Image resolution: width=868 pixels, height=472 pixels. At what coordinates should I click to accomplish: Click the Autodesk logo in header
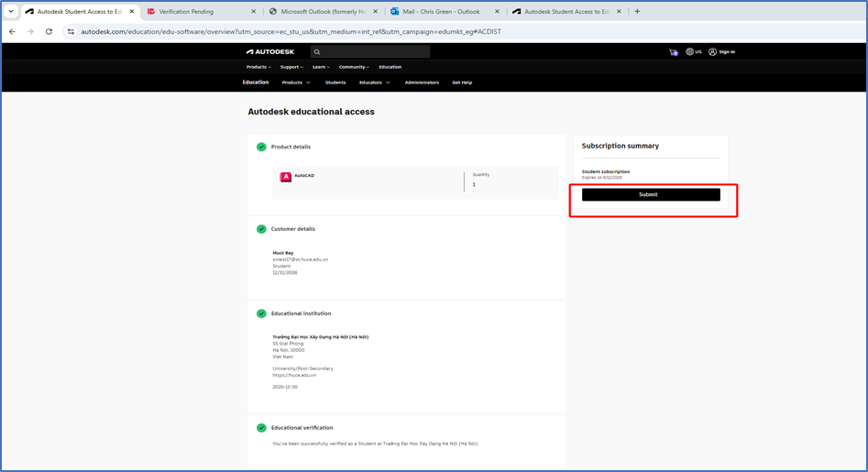269,52
